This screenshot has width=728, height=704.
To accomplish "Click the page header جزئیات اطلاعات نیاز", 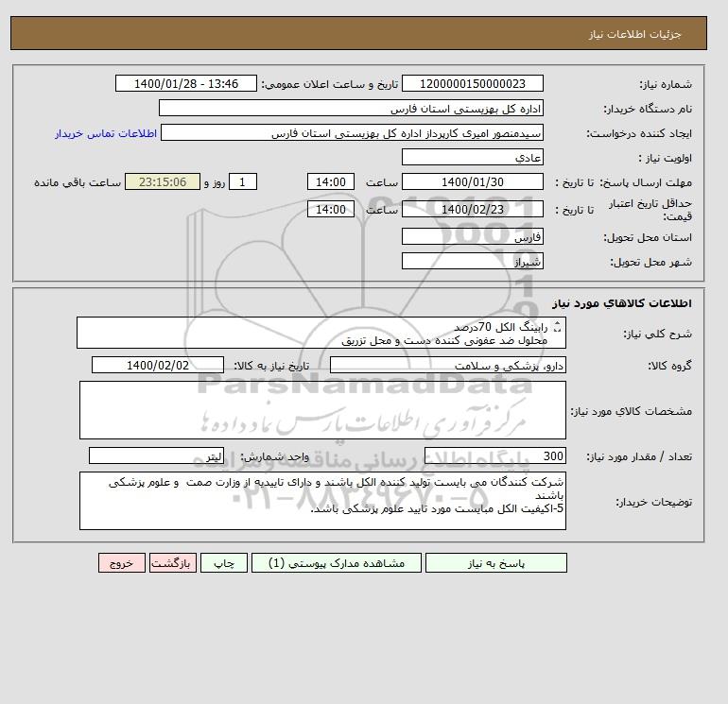I will pos(634,34).
